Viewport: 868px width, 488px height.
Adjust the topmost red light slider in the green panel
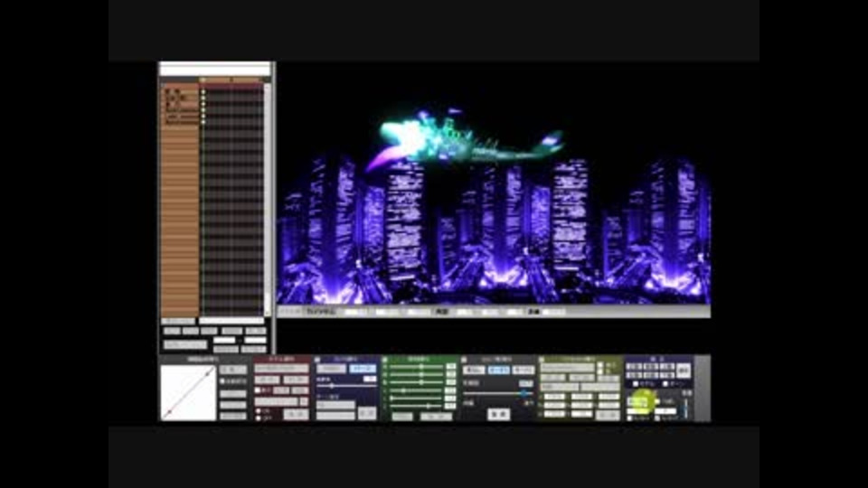[x=416, y=367]
